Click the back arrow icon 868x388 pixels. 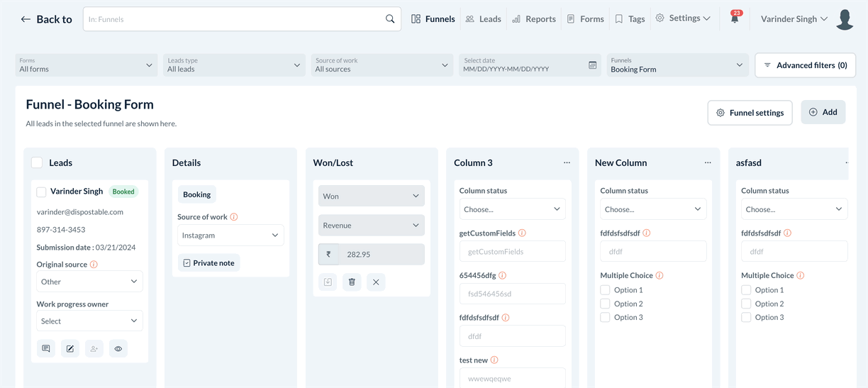pyautogui.click(x=26, y=19)
